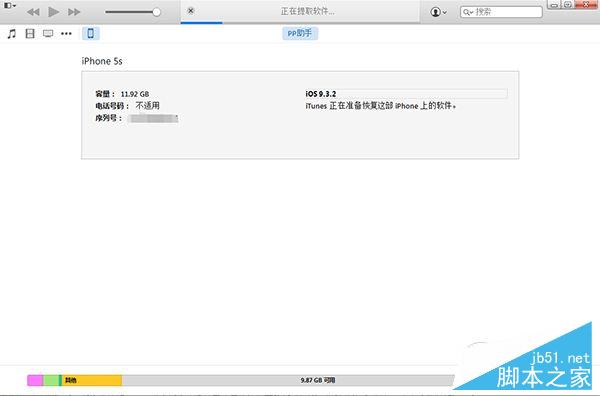This screenshot has height=396, width=600.
Task: Click the iOS 9.3.2 version text
Action: 321,94
